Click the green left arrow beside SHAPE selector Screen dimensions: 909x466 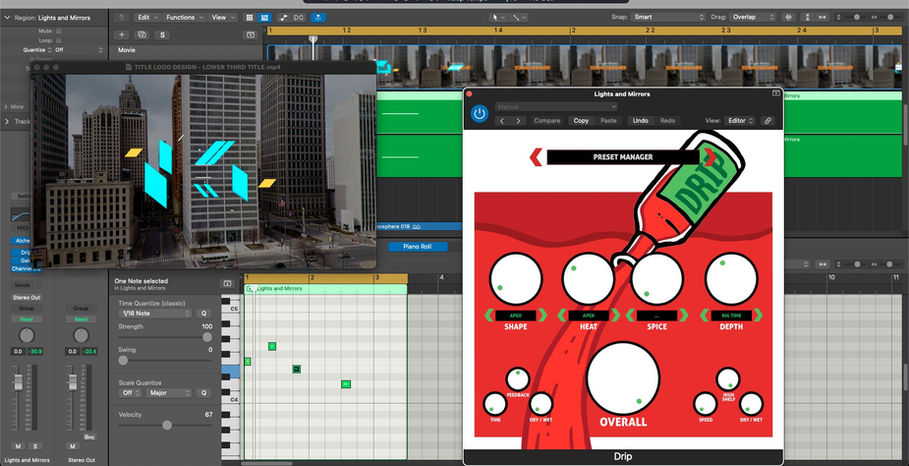489,316
